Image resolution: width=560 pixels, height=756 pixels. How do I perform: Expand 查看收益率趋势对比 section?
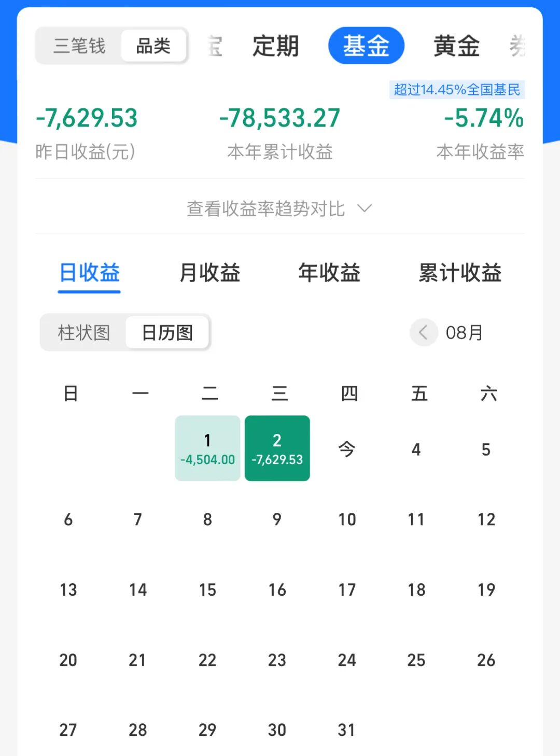click(279, 208)
